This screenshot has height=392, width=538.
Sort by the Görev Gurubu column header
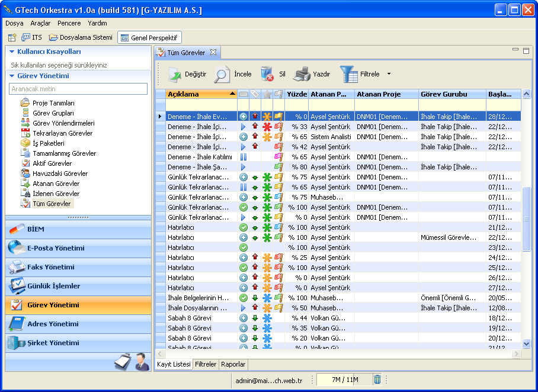452,94
